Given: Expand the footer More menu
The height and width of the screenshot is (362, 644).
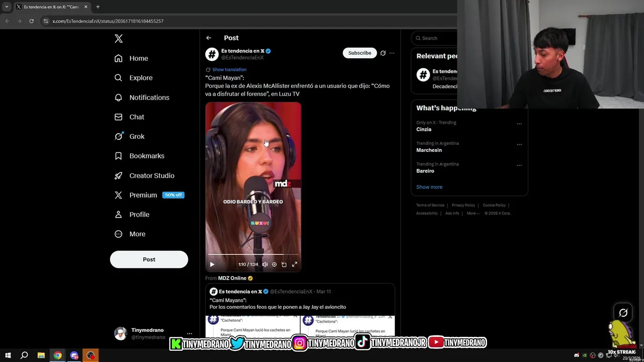Looking at the screenshot, I should click(x=473, y=213).
